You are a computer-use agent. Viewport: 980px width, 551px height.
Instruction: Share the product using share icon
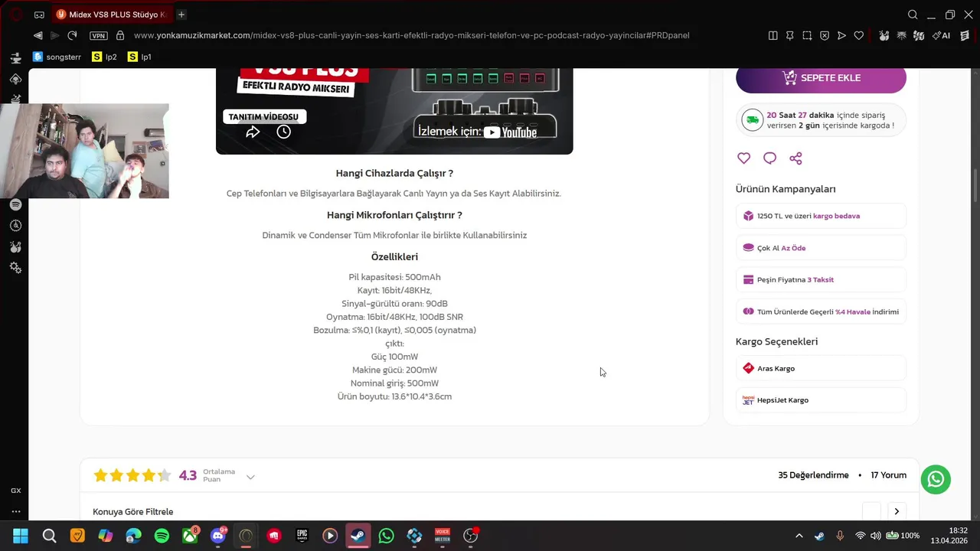pos(795,158)
